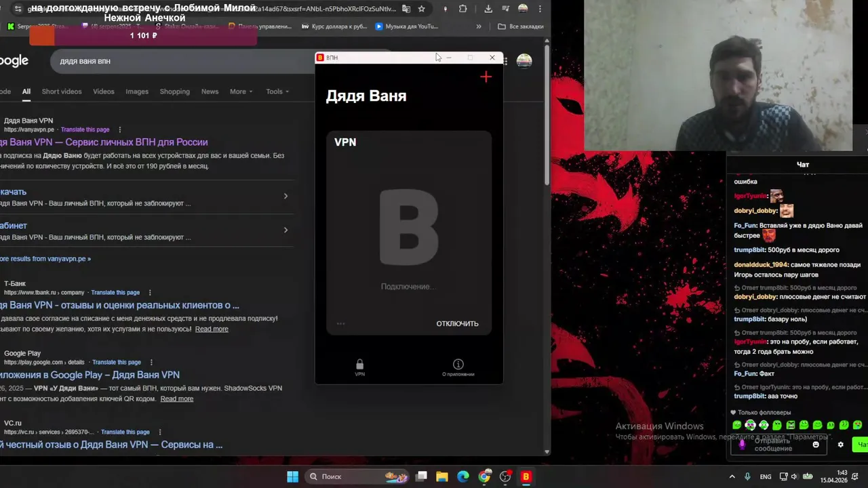Switch to News search tab
868x488 pixels.
[210, 91]
